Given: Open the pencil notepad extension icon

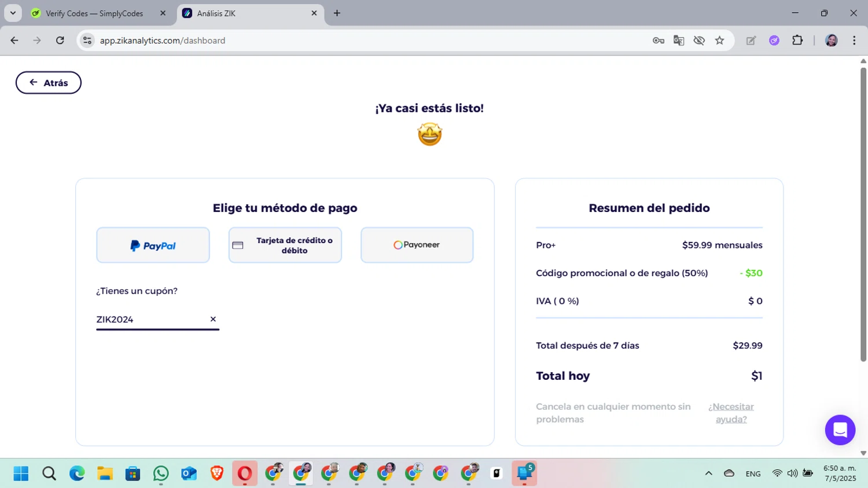Looking at the screenshot, I should (751, 41).
